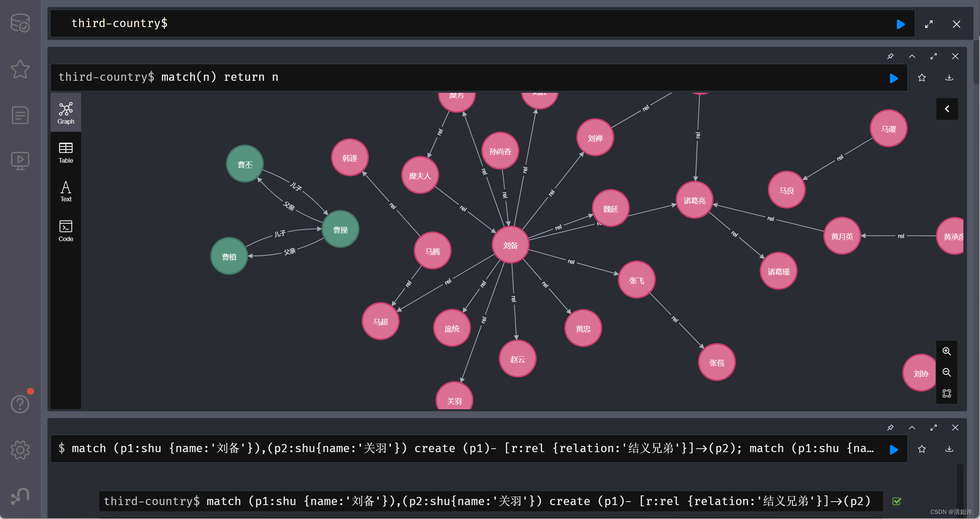
Task: Open the database information sidebar icon
Action: [20, 23]
